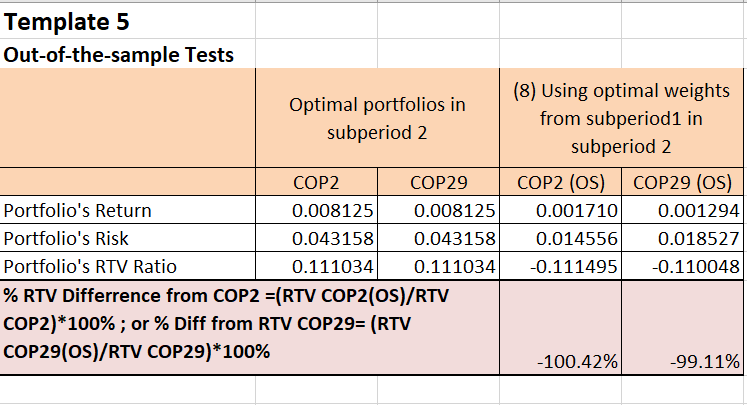Click the risk value 0.014556
Image resolution: width=747 pixels, height=405 pixels.
coord(560,239)
